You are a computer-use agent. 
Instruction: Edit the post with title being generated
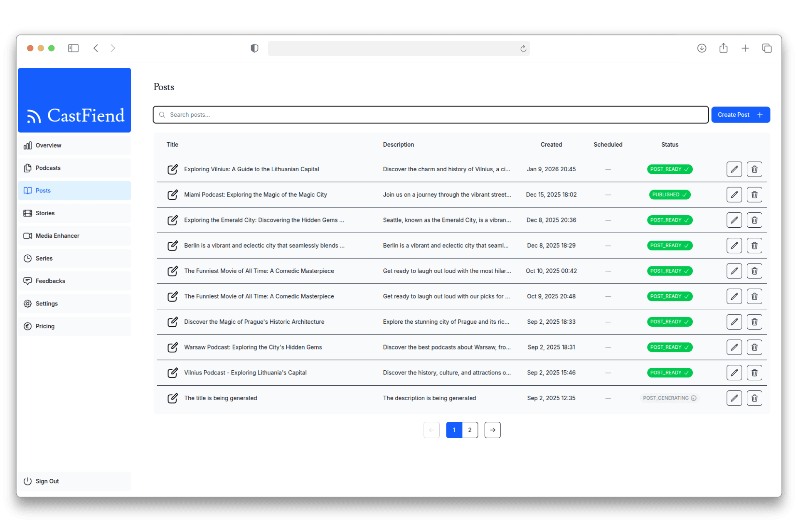(x=734, y=398)
